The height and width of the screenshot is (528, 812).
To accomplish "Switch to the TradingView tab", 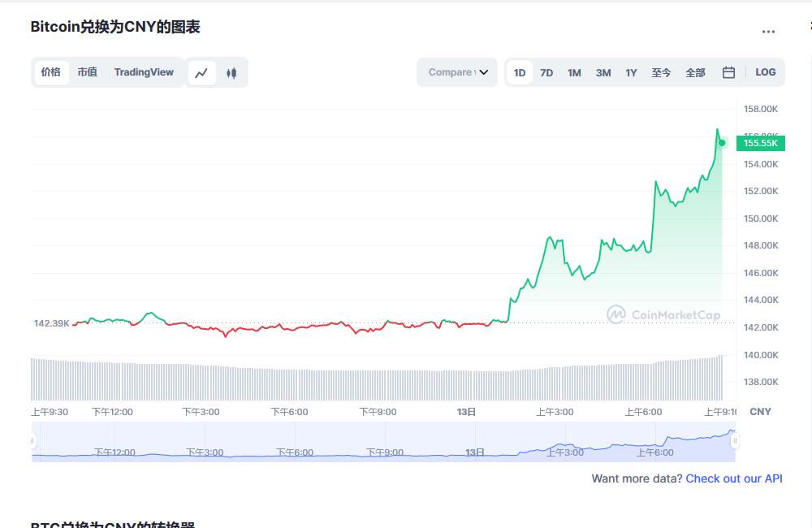I will click(x=144, y=72).
